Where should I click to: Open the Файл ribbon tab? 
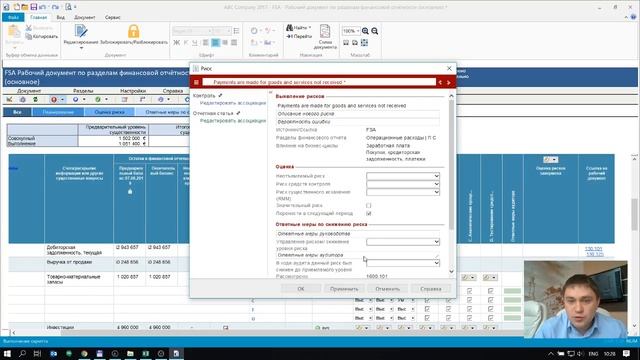pyautogui.click(x=13, y=17)
